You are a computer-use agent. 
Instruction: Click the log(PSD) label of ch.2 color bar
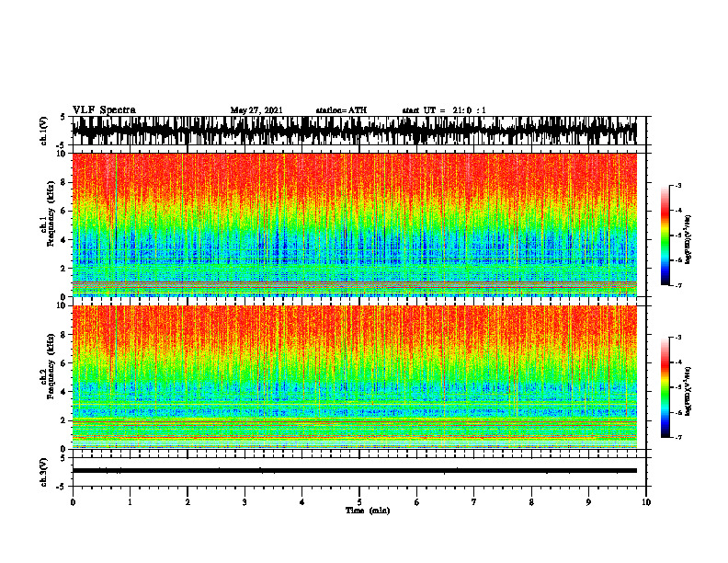coord(688,391)
